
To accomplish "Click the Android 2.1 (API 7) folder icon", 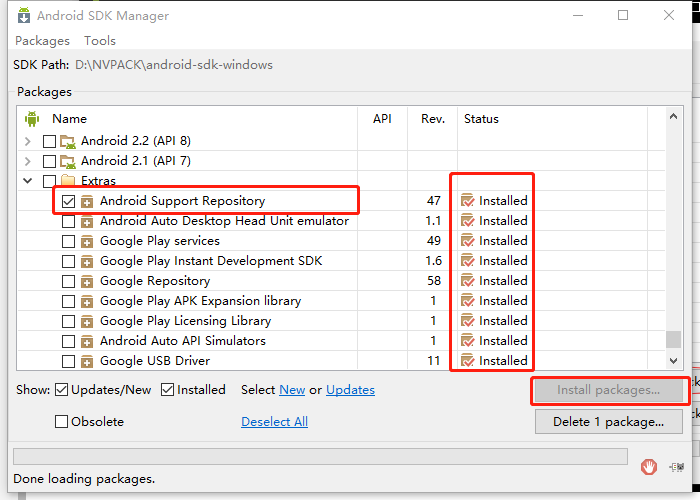I will coord(68,161).
